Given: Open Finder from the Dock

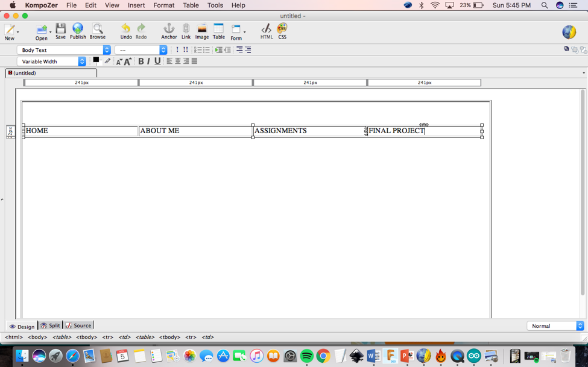Looking at the screenshot, I should pos(22,356).
